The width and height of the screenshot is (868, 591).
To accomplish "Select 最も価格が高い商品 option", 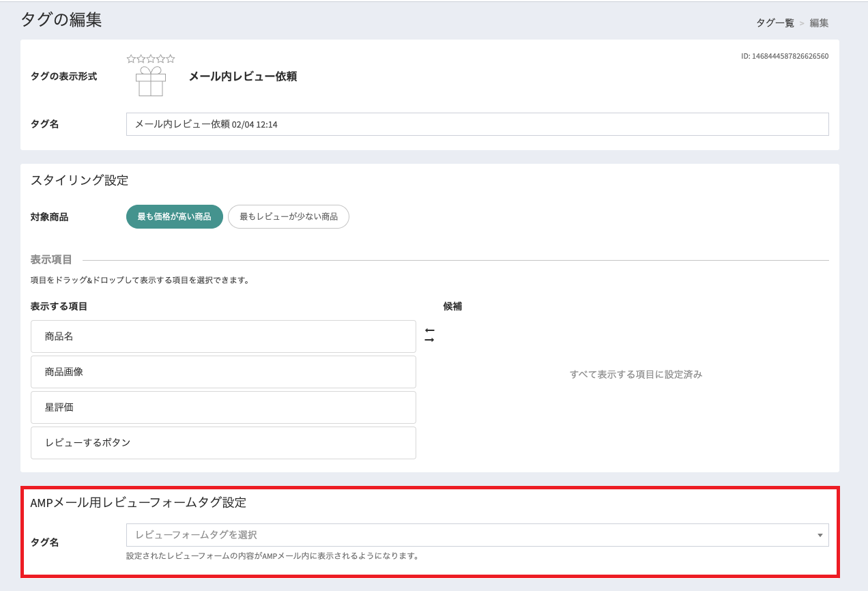I will coord(175,216).
